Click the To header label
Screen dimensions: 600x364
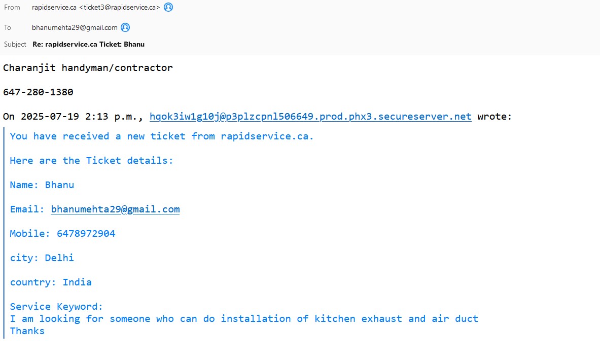8,28
